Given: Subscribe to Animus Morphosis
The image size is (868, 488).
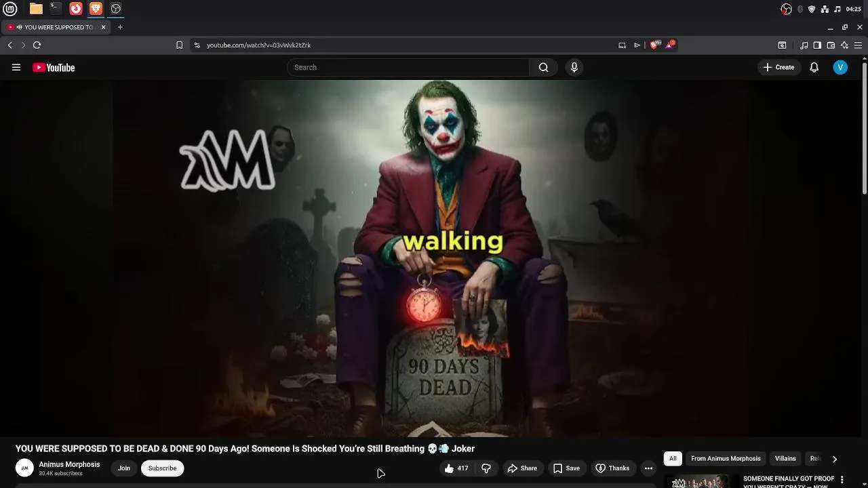Looking at the screenshot, I should [x=162, y=468].
